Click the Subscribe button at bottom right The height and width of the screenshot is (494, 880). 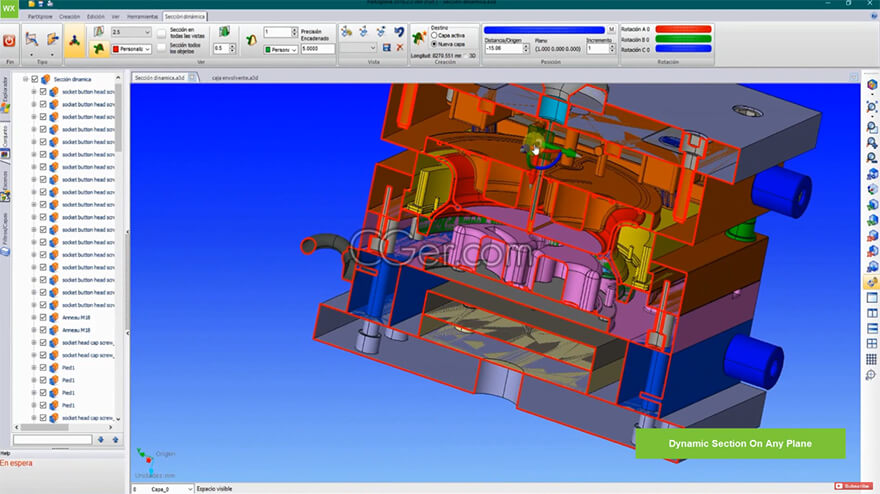[853, 486]
